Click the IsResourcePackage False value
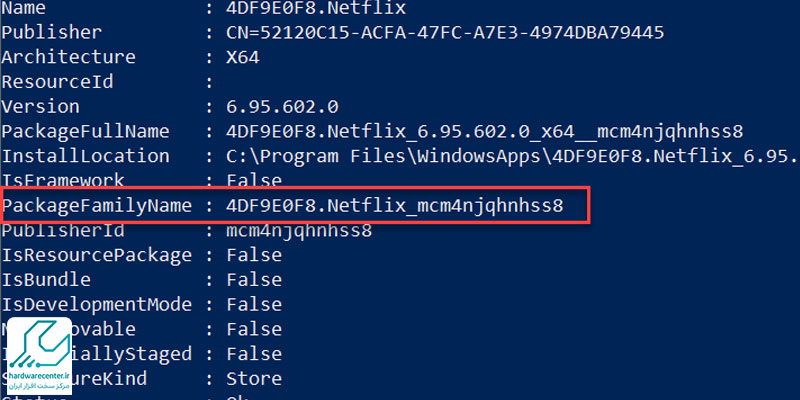 (254, 255)
